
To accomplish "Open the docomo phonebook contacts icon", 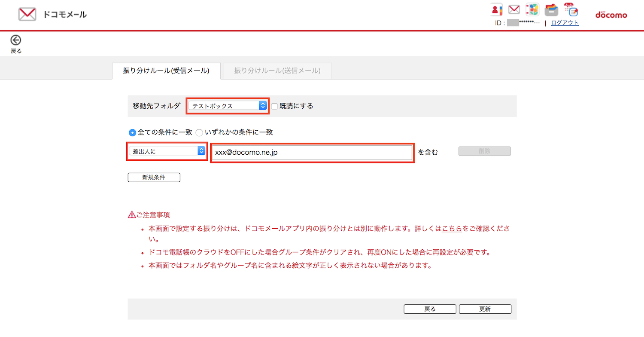I will [496, 9].
